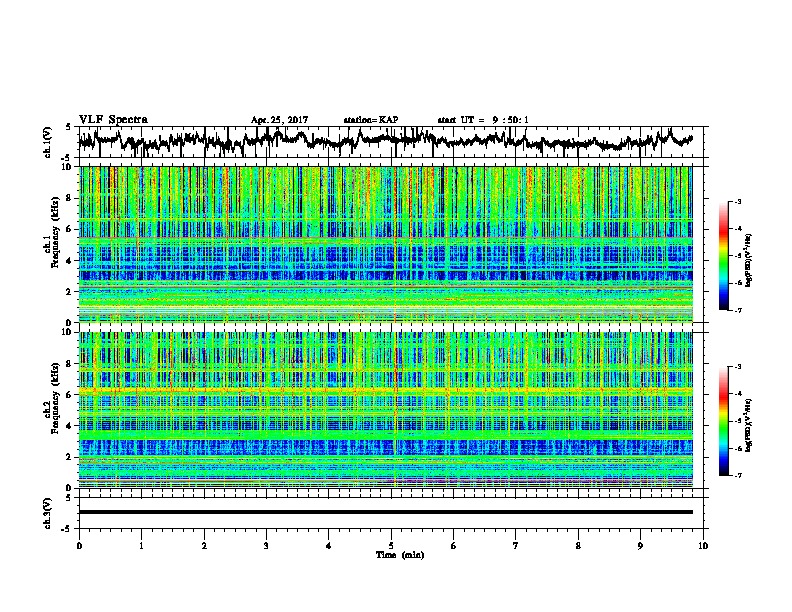Click the "-7" tick on the lower colorbar
792x612 pixels.
point(738,475)
